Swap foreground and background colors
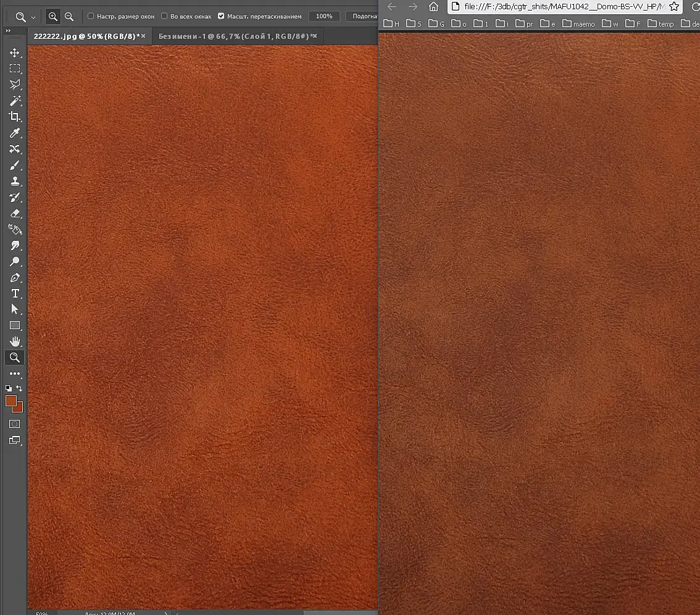Screen dimensions: 700x615 [19, 388]
